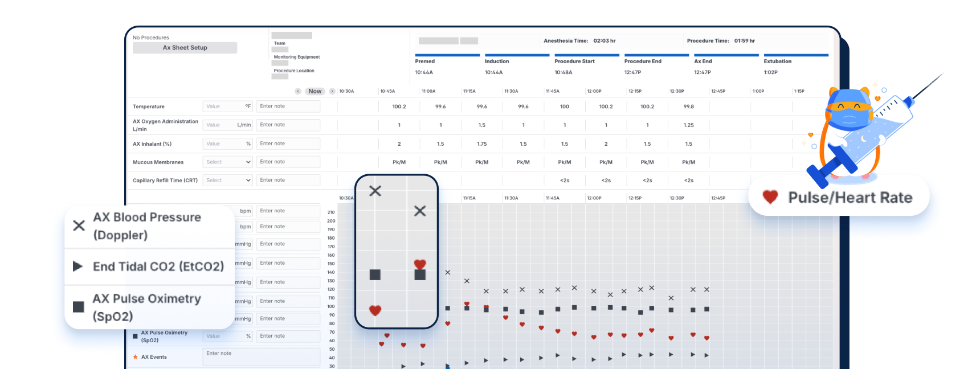Image resolution: width=980 pixels, height=369 pixels.
Task: Click the large End Tidal CO2 (EtCO2) legend label
Action: point(158,266)
